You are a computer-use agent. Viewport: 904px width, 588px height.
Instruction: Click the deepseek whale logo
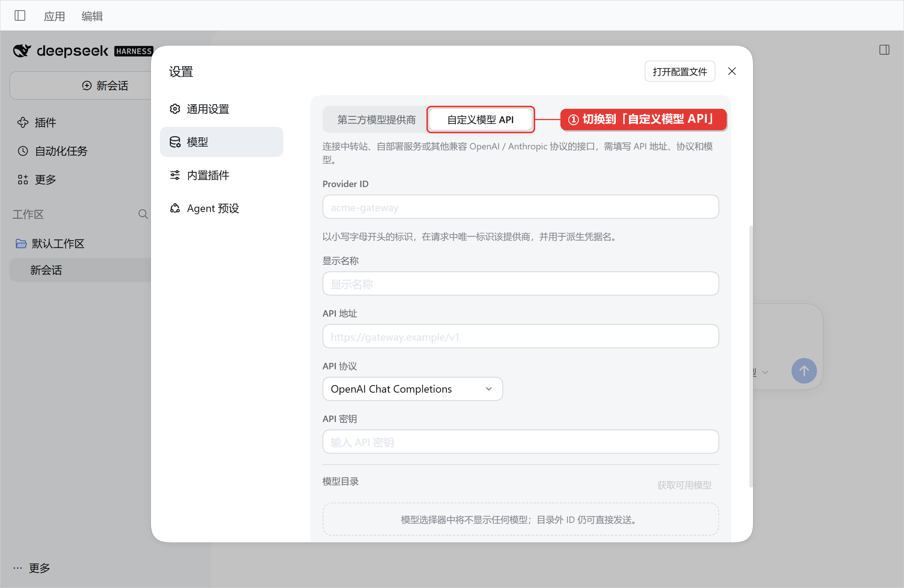tap(22, 50)
